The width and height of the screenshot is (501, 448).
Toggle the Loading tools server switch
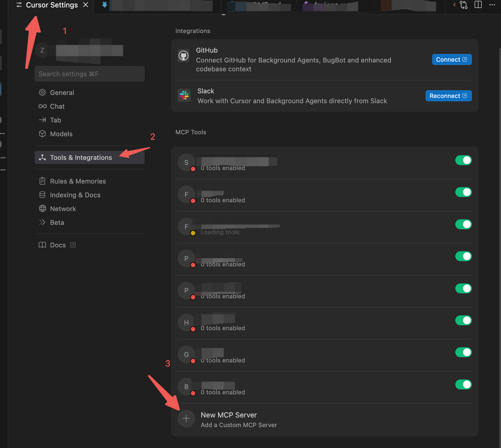click(x=463, y=224)
